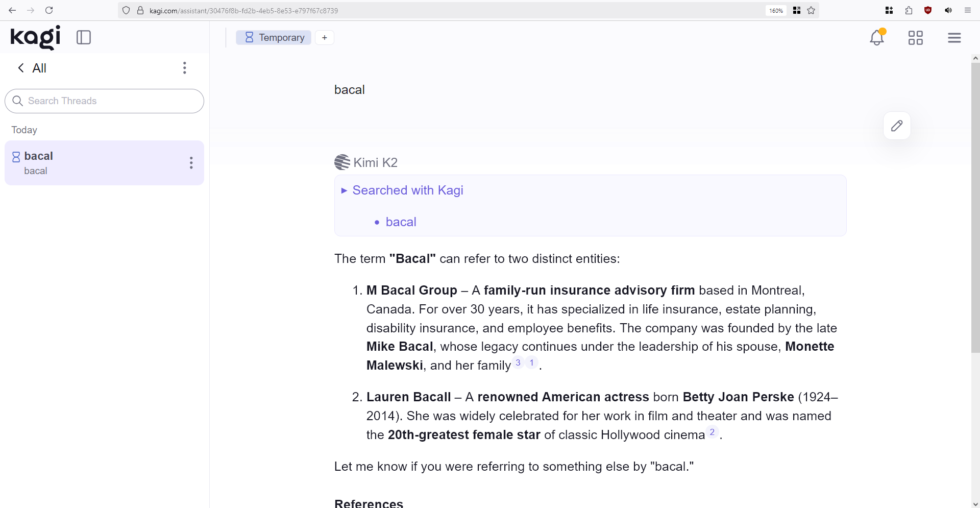
Task: Open citation 3 reference
Action: (x=518, y=363)
